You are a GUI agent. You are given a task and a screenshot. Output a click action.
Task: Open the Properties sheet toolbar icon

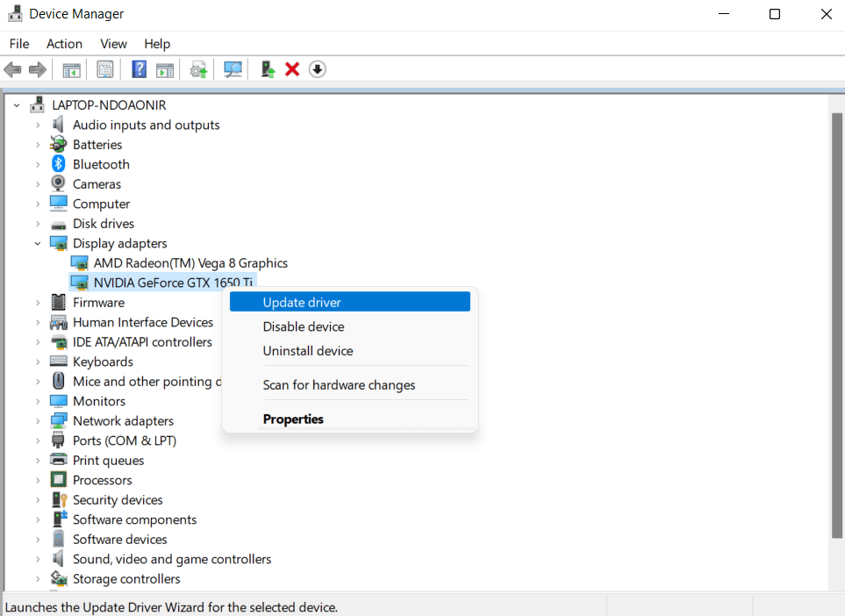coord(105,69)
